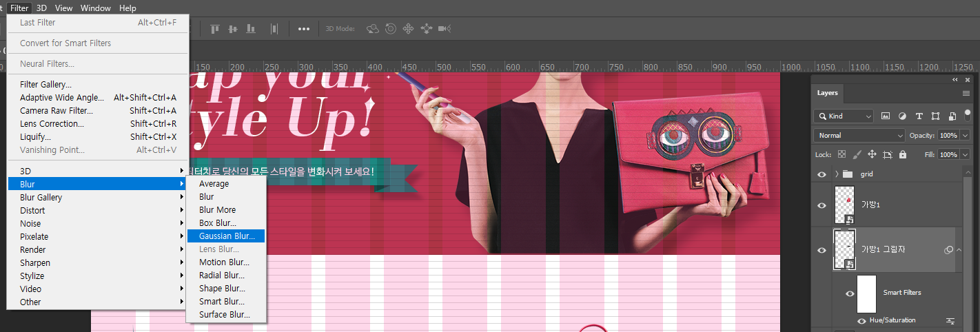
Task: Click the Lock all padlock icon
Action: click(x=903, y=154)
